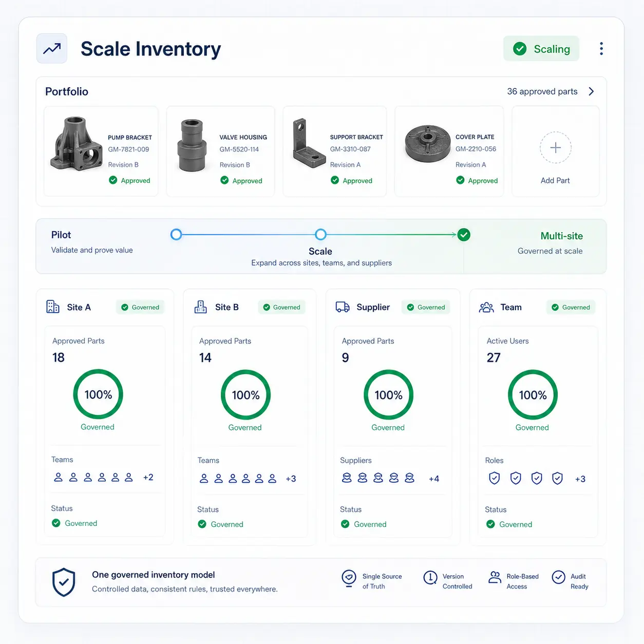The image size is (644, 644).
Task: Select the Multi-site green check marker
Action: tap(464, 235)
